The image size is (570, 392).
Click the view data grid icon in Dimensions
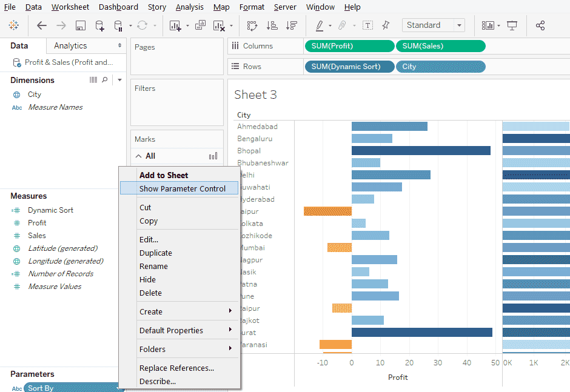[x=93, y=79]
